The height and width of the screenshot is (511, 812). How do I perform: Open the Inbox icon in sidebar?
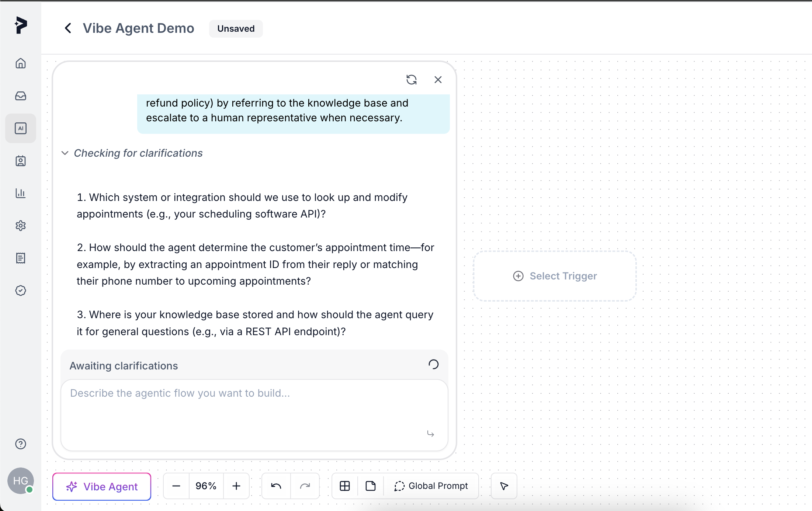21,96
